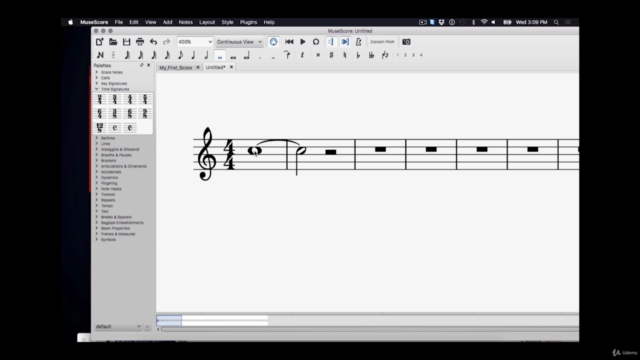Image resolution: width=640 pixels, height=360 pixels.
Task: Select voice 1 button
Action: click(x=397, y=55)
